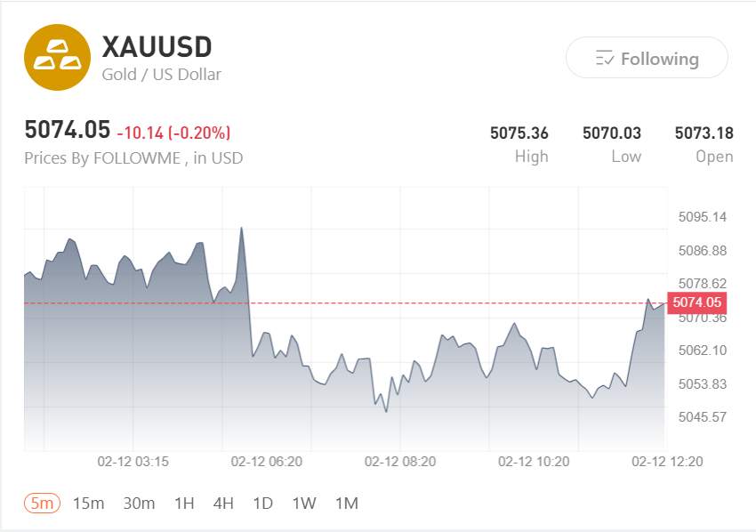
Task: Select the 1M monthly timeframe
Action: (346, 503)
